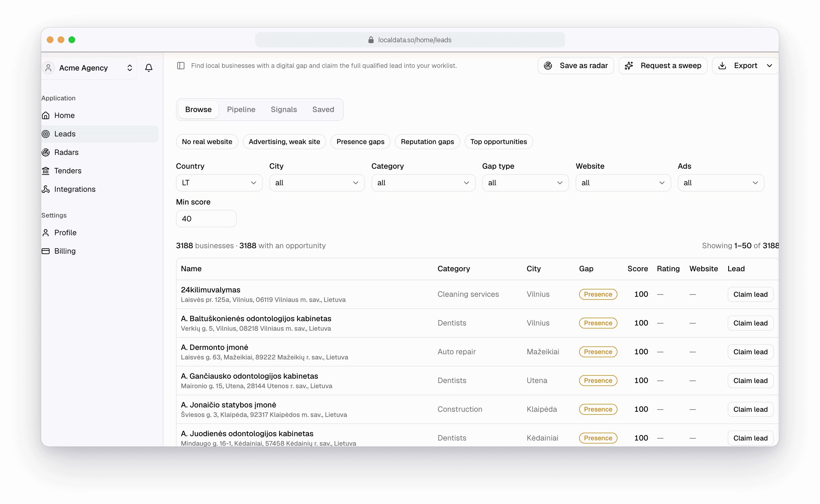Claim lead for A. Gančiausko odontologijos kabinetas
This screenshot has height=504, width=820.
tap(750, 380)
